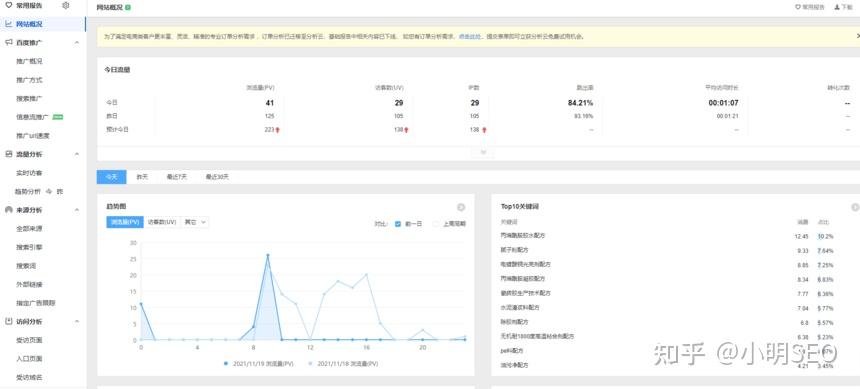Close the yellow notice banner

(x=858, y=36)
